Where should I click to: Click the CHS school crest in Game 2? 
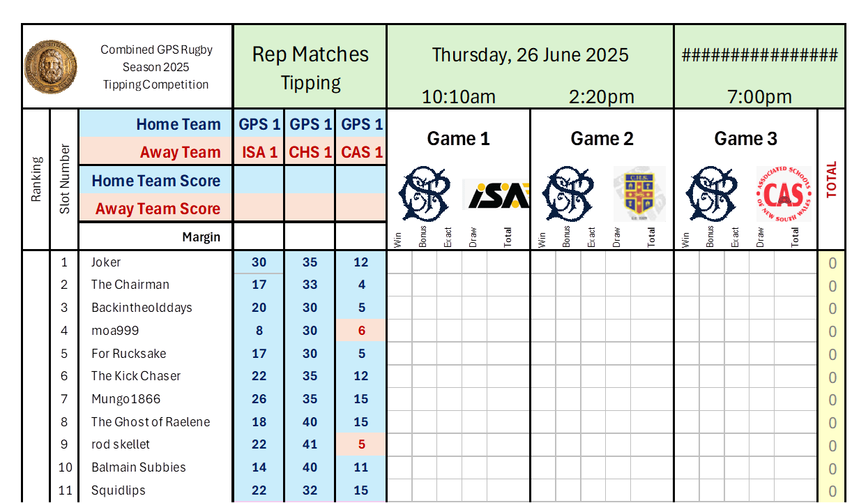pos(639,194)
